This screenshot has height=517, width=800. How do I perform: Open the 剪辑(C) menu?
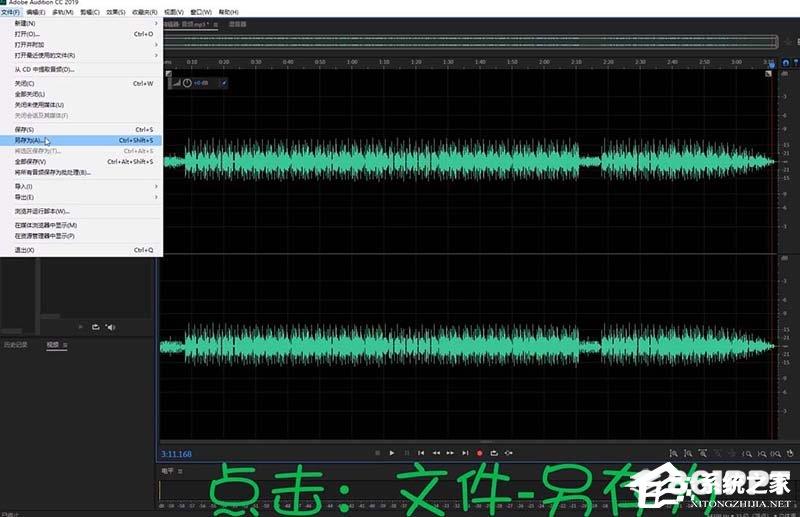pyautogui.click(x=90, y=12)
